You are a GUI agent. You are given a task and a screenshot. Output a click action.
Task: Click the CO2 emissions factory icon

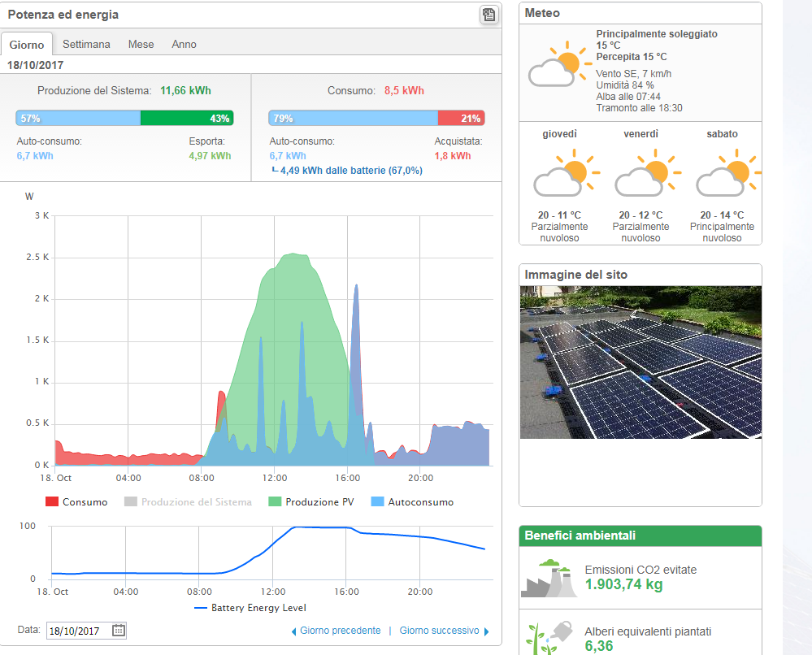pyautogui.click(x=548, y=578)
